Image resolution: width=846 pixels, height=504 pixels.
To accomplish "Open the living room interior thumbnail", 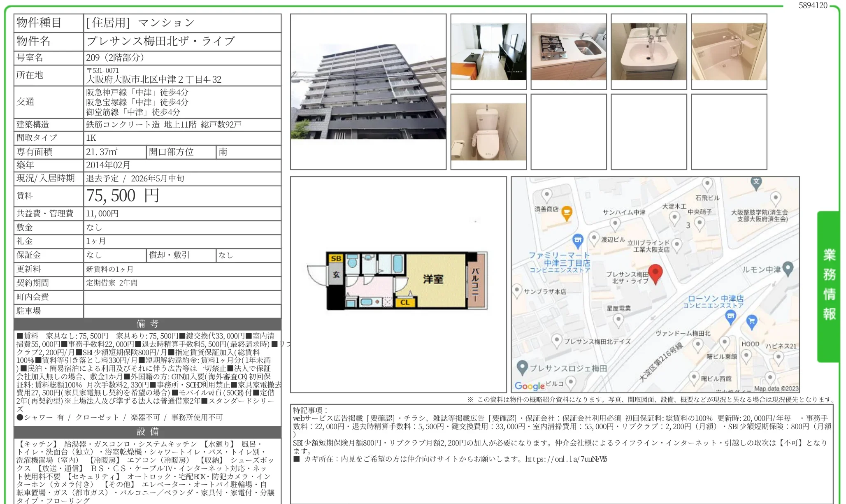I will coord(488,51).
